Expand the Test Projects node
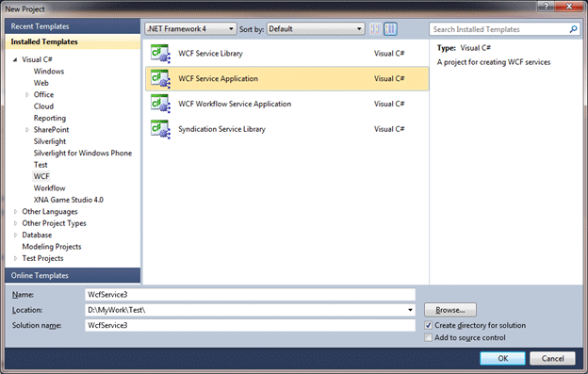Screen dimensions: 588x374 [15, 258]
